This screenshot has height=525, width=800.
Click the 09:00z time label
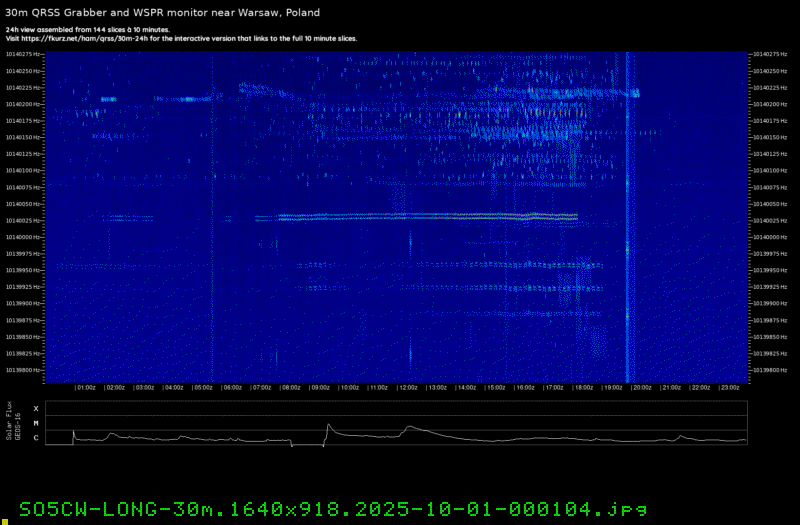pos(320,388)
